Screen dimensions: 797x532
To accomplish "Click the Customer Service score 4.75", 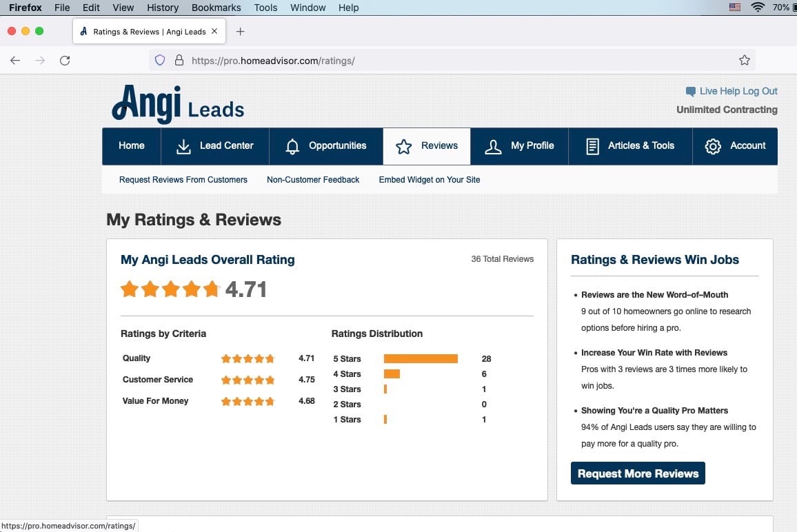I will (x=307, y=380).
